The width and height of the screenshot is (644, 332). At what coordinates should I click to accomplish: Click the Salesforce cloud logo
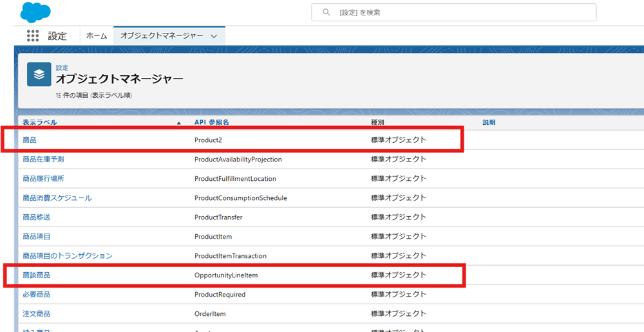click(x=35, y=12)
